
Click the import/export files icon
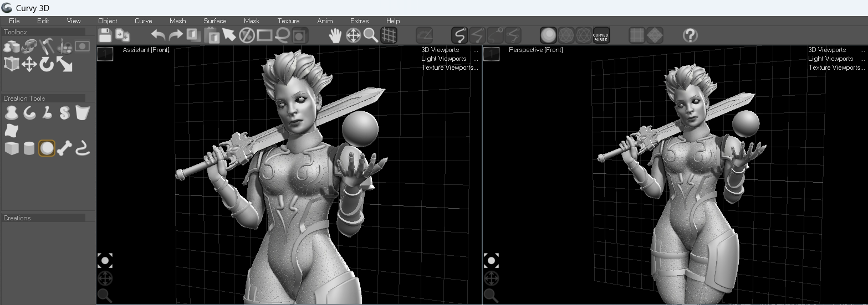pyautogui.click(x=122, y=35)
